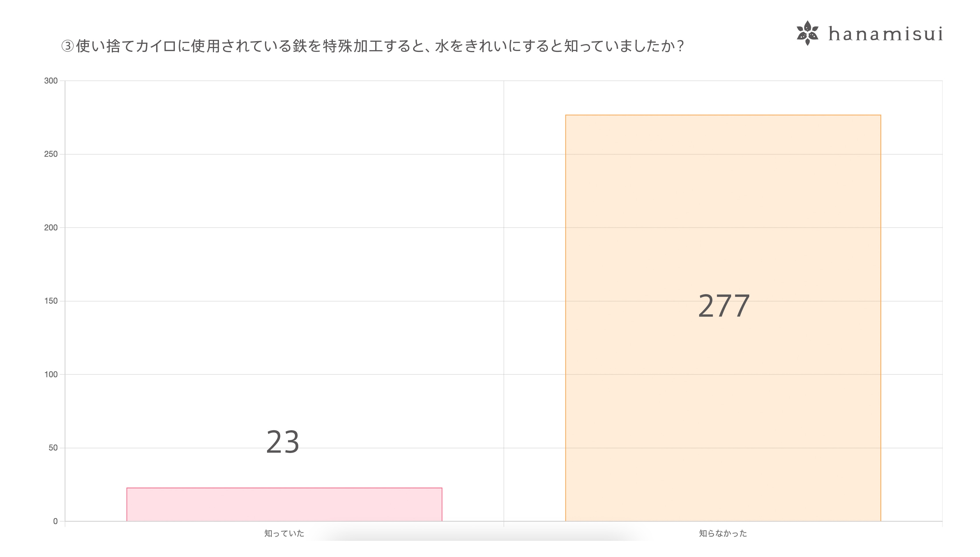This screenshot has height=557, width=980.
Task: Click the 23 value label
Action: [283, 442]
